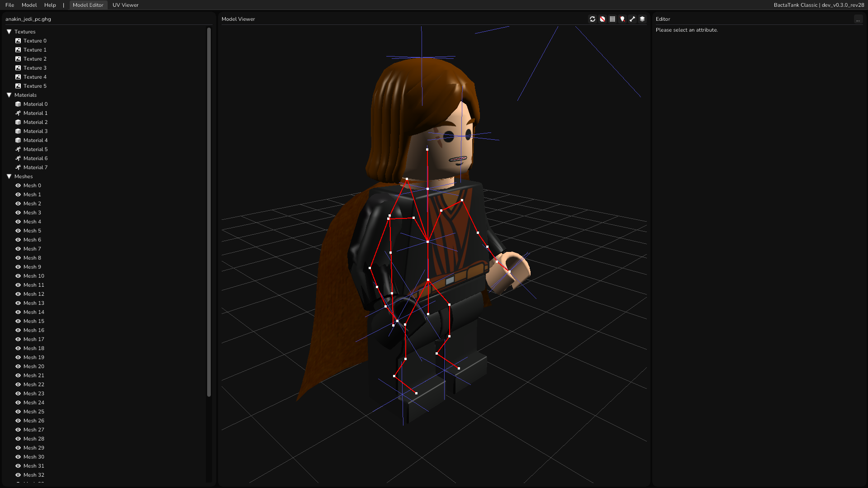Open the Editor panel ellipsis menu
Viewport: 868px width, 488px height.
[x=858, y=19]
